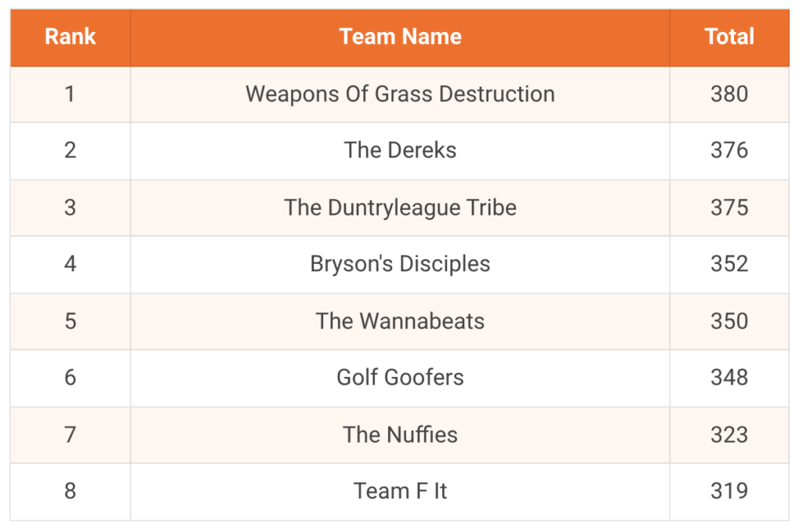Click the 323 total score cell
The height and width of the screenshot is (532, 803).
pyautogui.click(x=729, y=435)
